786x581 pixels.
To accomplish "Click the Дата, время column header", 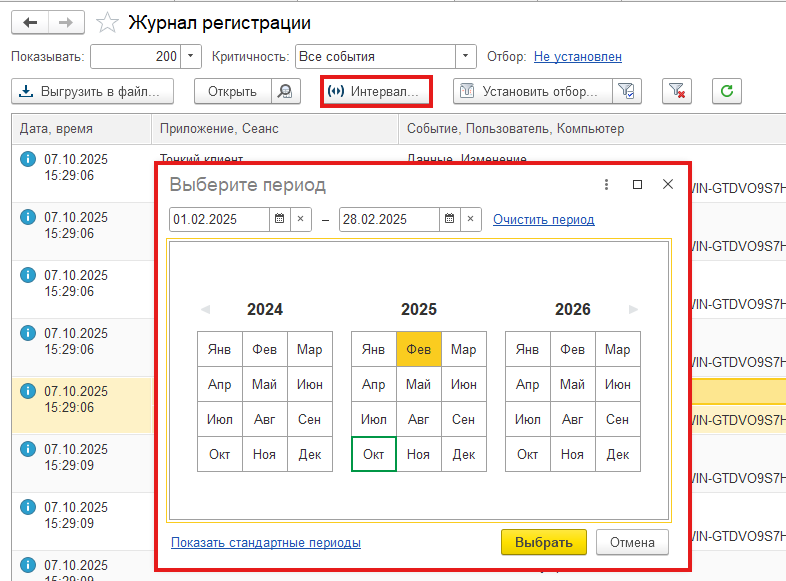I will pyautogui.click(x=82, y=129).
